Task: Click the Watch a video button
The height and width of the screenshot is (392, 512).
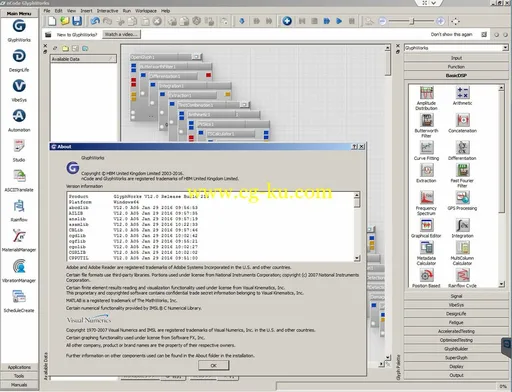Action: click(121, 34)
